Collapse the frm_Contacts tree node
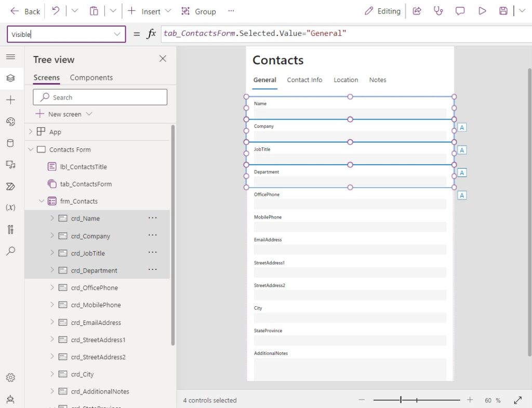Image resolution: width=532 pixels, height=408 pixels. point(42,201)
